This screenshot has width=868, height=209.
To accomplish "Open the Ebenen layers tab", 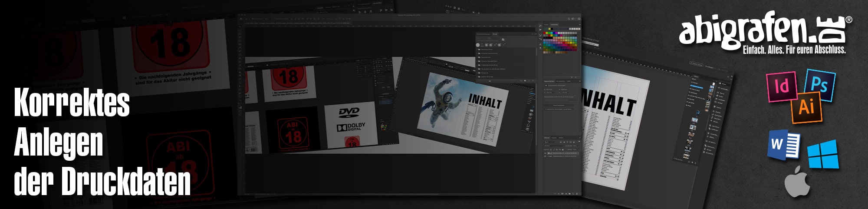I will point(547,138).
